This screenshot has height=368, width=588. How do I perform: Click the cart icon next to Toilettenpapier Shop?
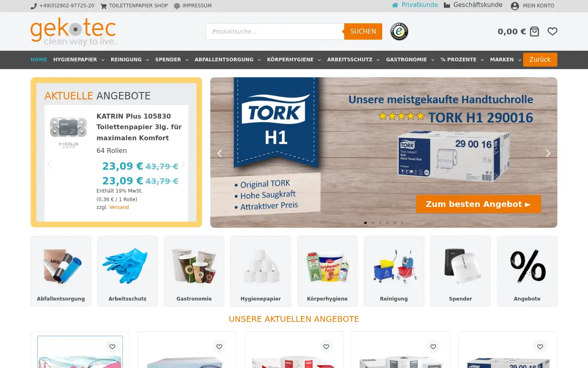[103, 6]
